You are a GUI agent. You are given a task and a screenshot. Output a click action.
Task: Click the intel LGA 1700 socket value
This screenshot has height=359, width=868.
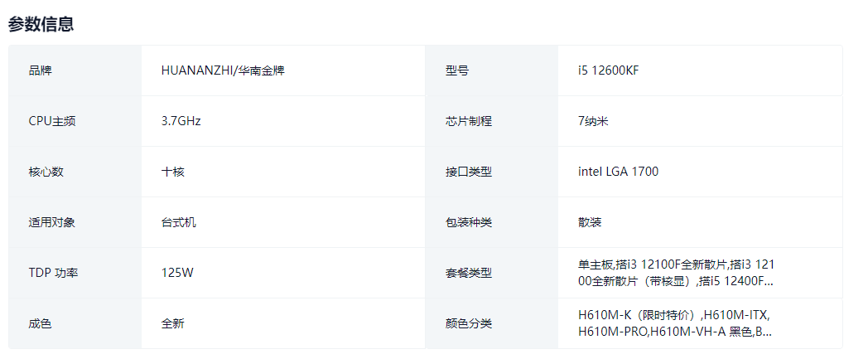[619, 172]
